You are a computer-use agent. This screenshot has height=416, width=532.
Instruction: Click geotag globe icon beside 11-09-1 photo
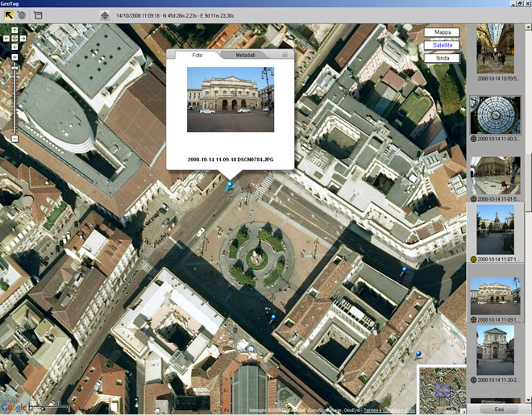[474, 320]
